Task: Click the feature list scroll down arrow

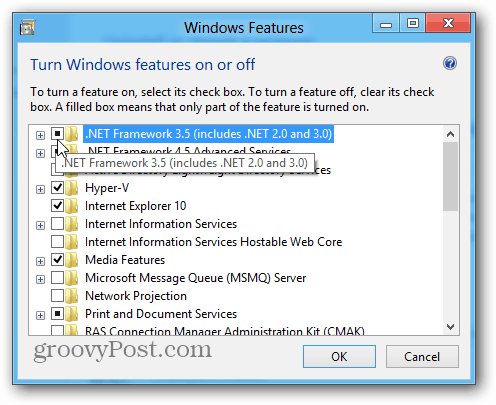Action: (x=450, y=327)
